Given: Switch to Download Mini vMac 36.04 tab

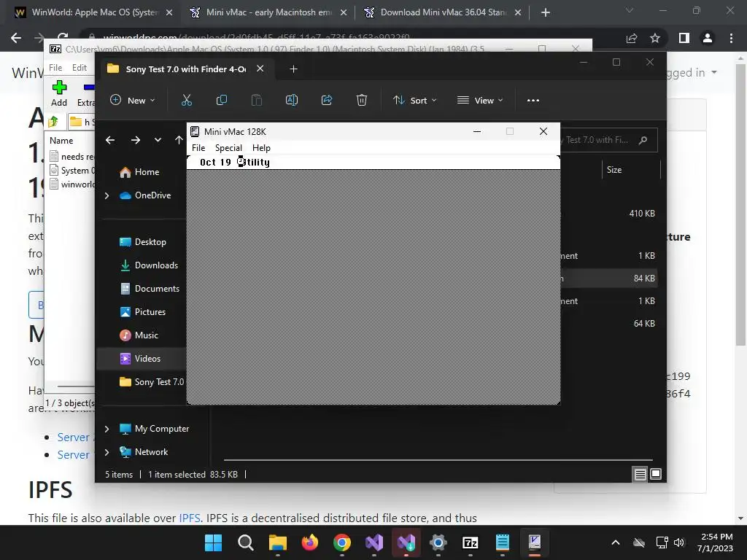Looking at the screenshot, I should (442, 13).
